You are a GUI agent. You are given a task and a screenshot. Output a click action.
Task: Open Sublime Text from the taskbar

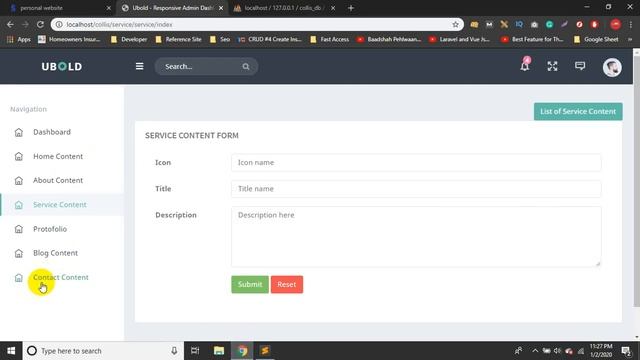point(265,351)
